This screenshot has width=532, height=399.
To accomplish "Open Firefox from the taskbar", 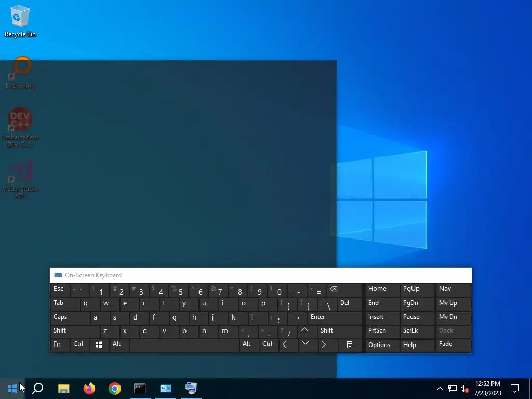I will tap(89, 389).
